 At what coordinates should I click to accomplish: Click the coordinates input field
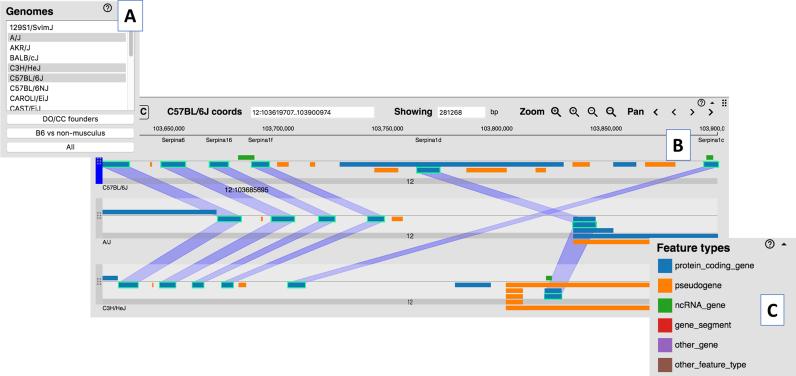(x=312, y=112)
